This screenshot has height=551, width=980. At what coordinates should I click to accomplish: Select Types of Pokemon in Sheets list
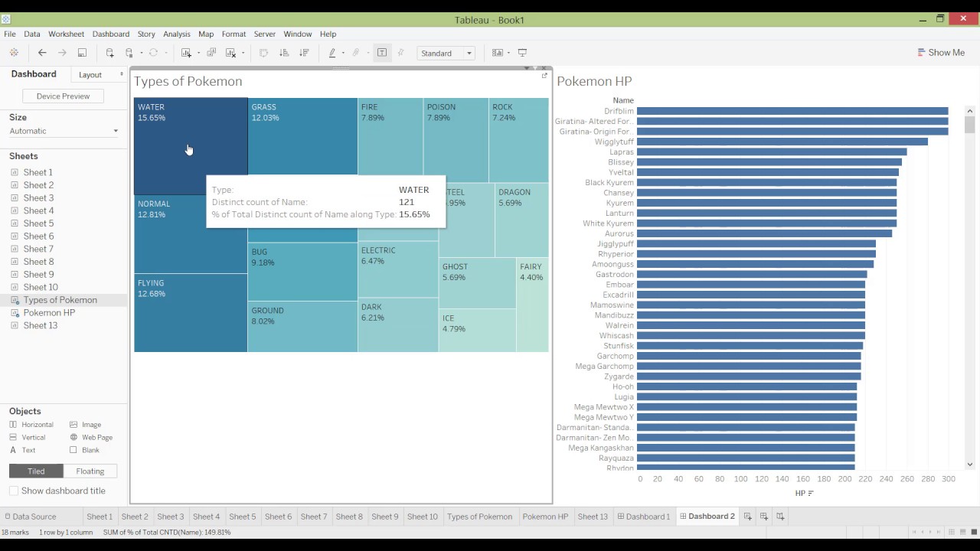60,300
